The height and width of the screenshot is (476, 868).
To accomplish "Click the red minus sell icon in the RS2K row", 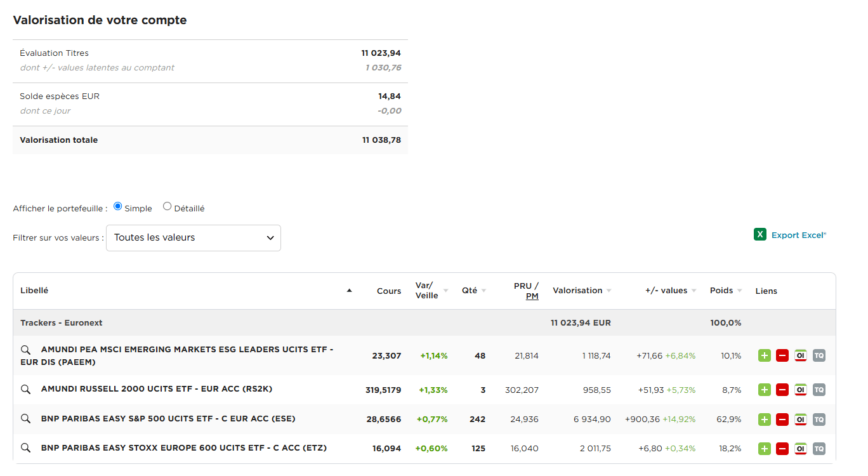I will (x=782, y=390).
